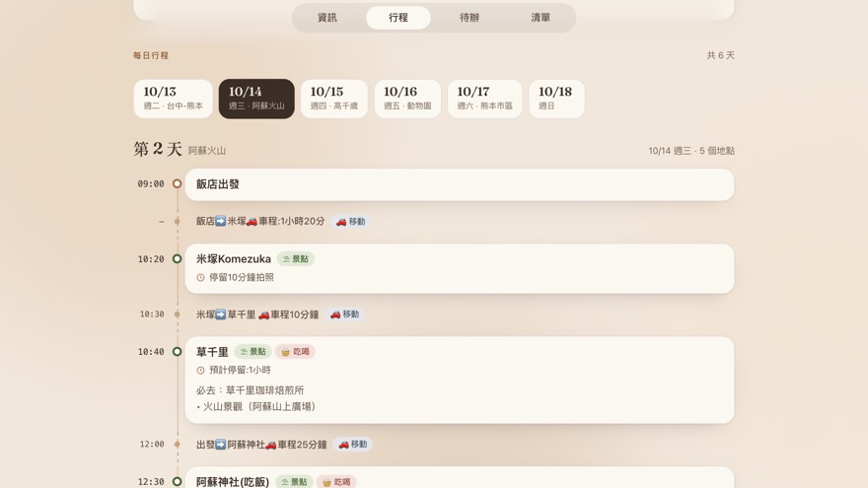Click 每日行程 section label

click(x=151, y=55)
